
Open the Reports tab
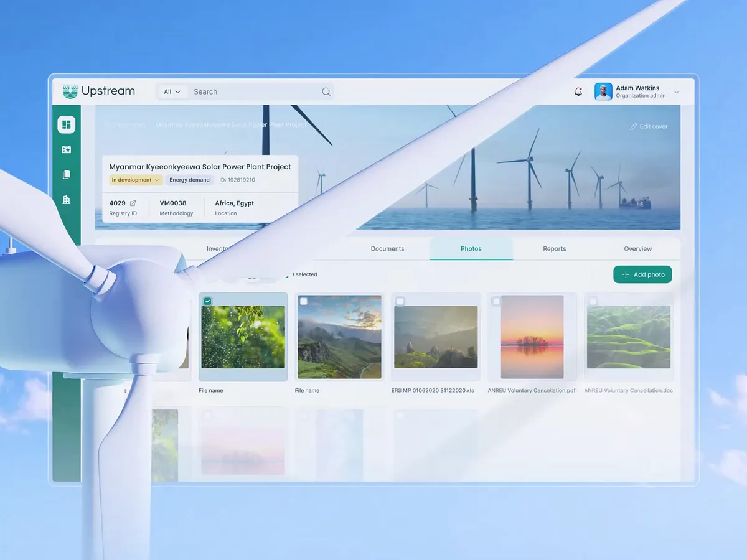[554, 248]
